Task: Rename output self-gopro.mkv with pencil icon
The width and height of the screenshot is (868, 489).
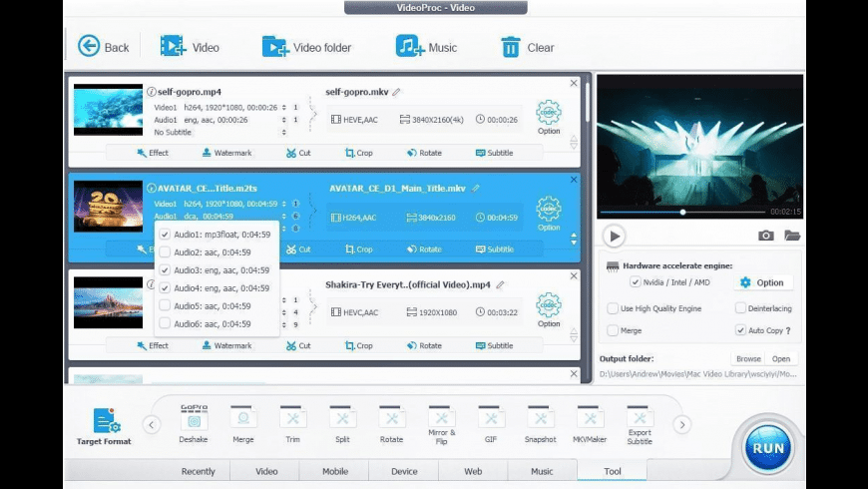Action: [x=396, y=92]
